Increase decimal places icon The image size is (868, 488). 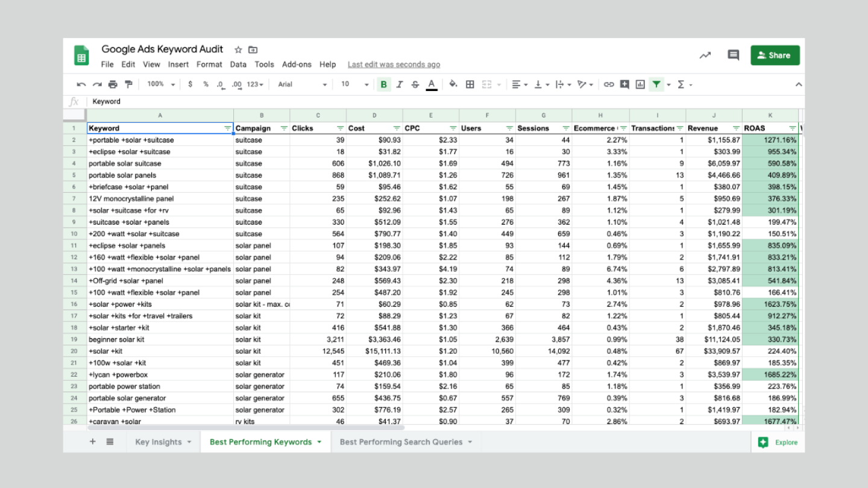click(x=237, y=84)
